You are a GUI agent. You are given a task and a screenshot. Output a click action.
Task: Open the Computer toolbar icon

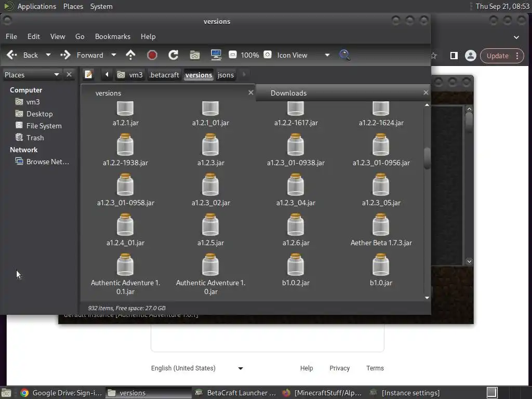216,55
